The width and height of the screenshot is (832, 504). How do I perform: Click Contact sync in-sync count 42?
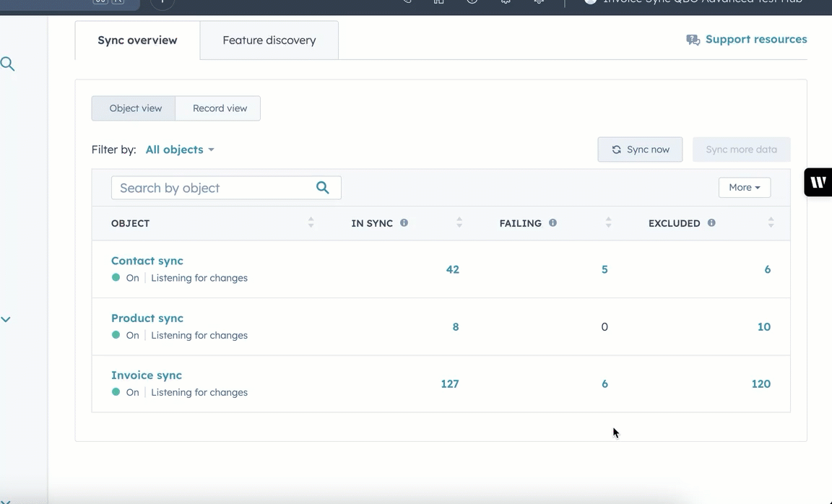click(x=453, y=269)
